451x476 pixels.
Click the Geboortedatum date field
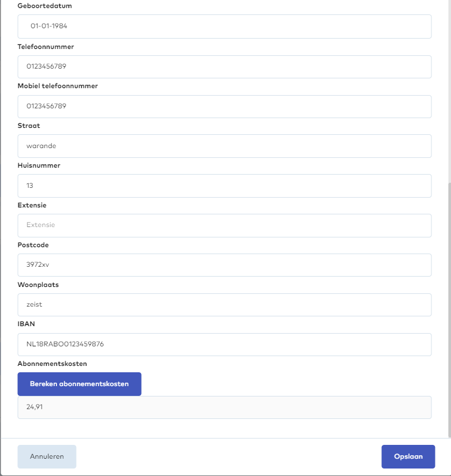click(x=224, y=27)
